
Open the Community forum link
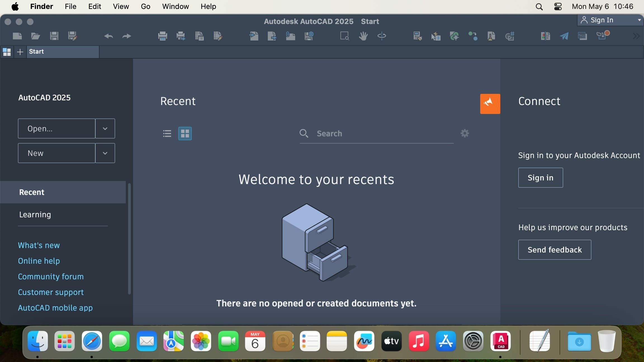pyautogui.click(x=51, y=277)
